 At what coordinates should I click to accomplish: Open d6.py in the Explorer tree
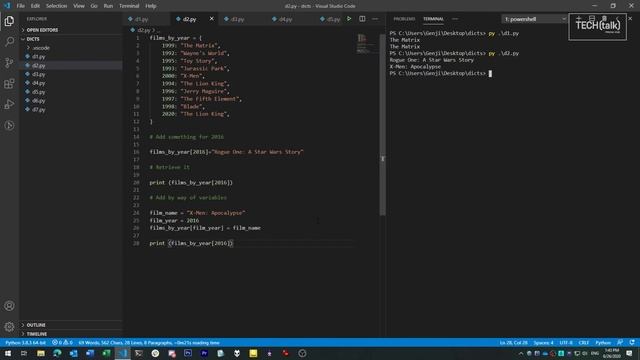pyautogui.click(x=71, y=100)
